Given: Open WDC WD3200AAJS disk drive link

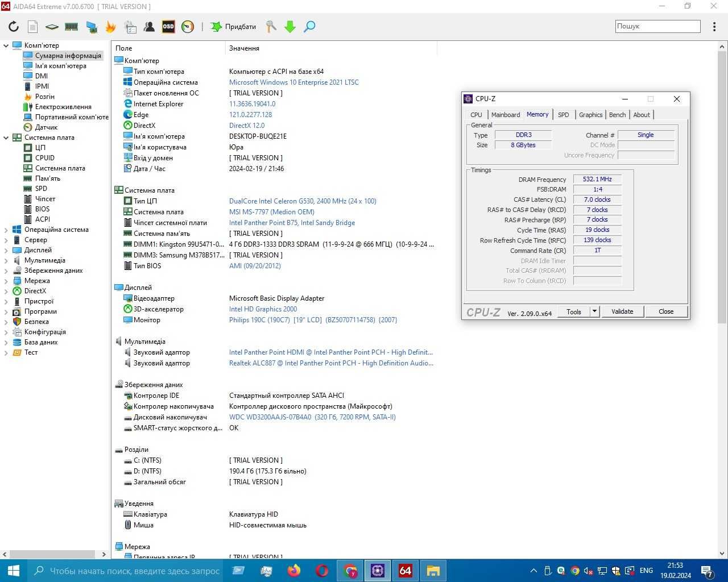Looking at the screenshot, I should click(312, 417).
